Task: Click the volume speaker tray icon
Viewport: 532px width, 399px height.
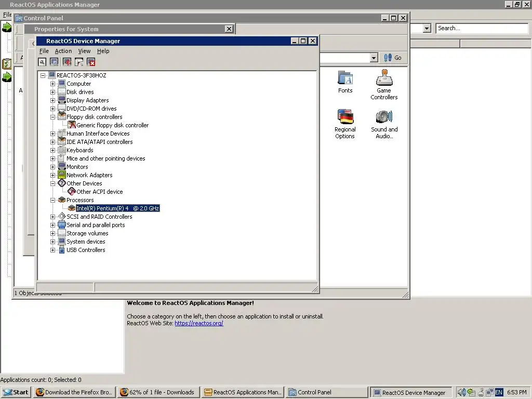Action: 461,392
